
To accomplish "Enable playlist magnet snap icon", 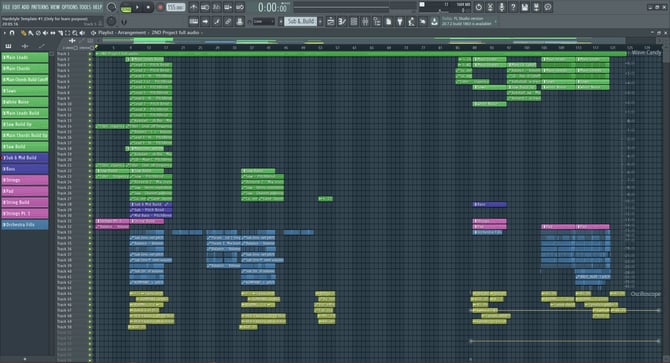I will tap(12, 33).
